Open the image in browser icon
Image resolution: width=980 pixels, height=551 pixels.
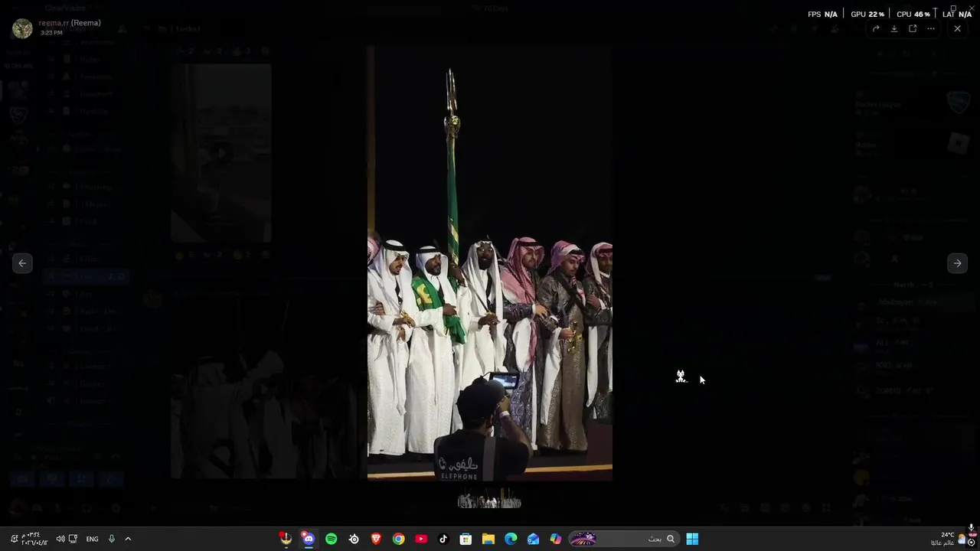(x=913, y=28)
